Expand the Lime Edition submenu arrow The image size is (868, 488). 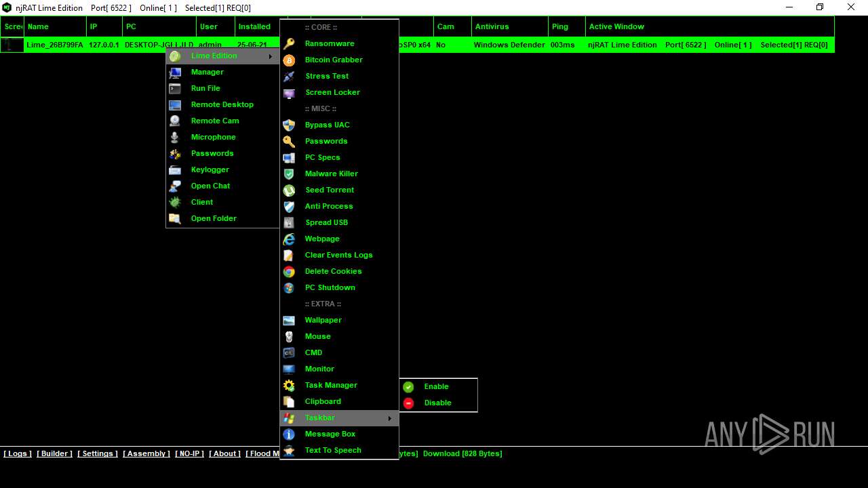pos(271,56)
